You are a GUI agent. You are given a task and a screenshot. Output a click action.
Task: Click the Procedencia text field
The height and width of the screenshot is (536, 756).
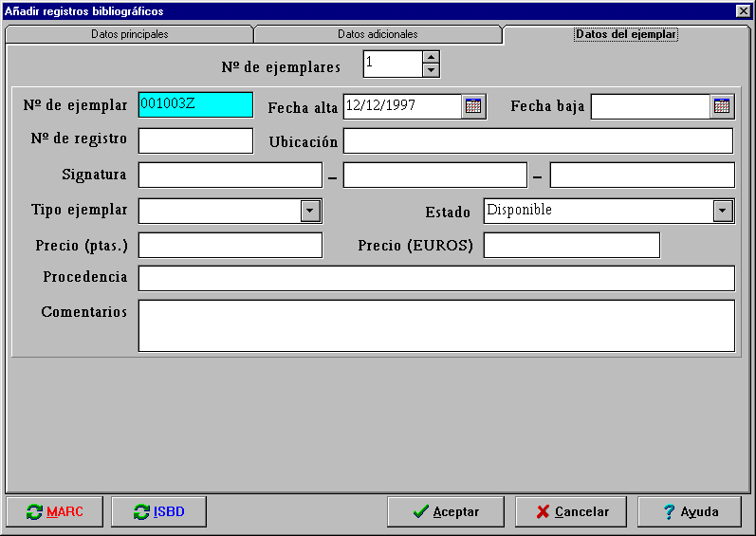(x=436, y=278)
